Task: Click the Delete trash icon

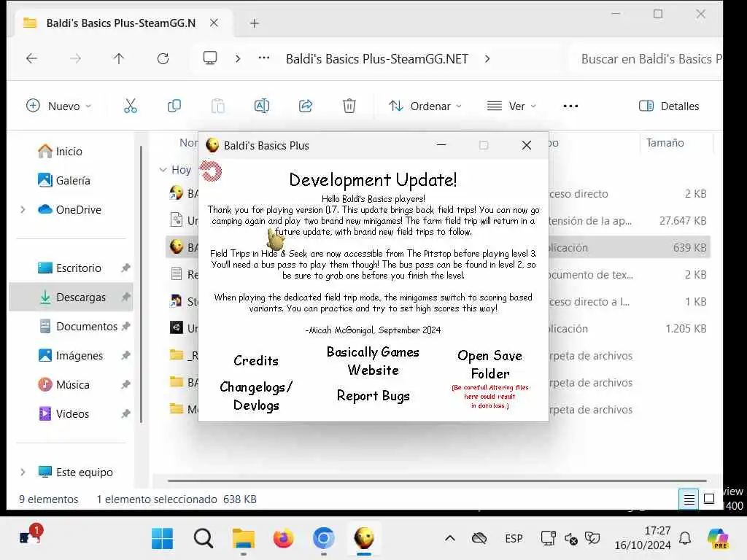Action: click(x=349, y=106)
